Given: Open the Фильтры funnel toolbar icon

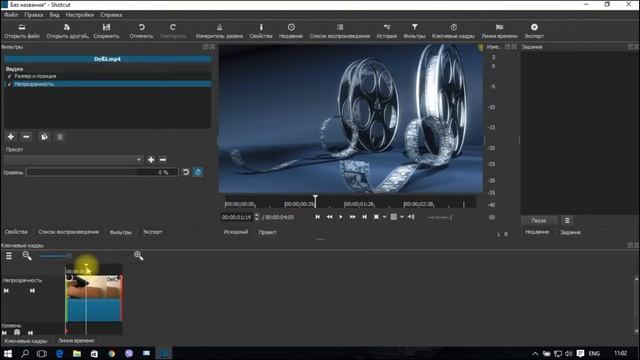Looking at the screenshot, I should 414,27.
